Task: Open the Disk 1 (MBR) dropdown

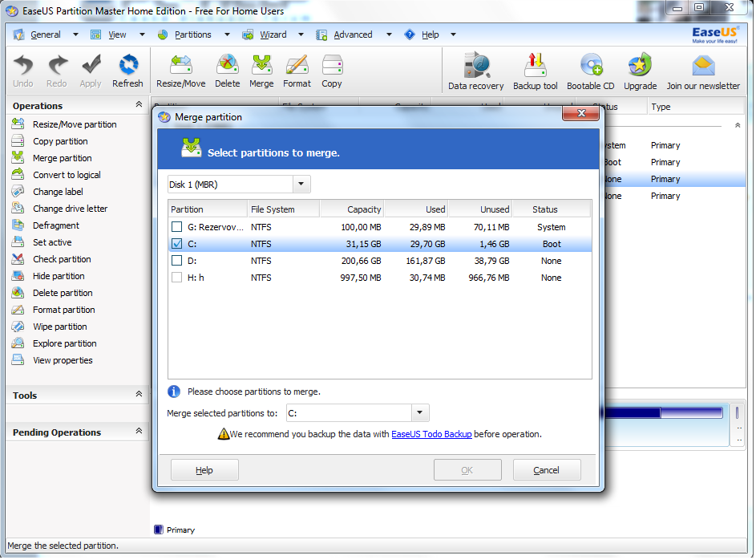Action: [301, 185]
